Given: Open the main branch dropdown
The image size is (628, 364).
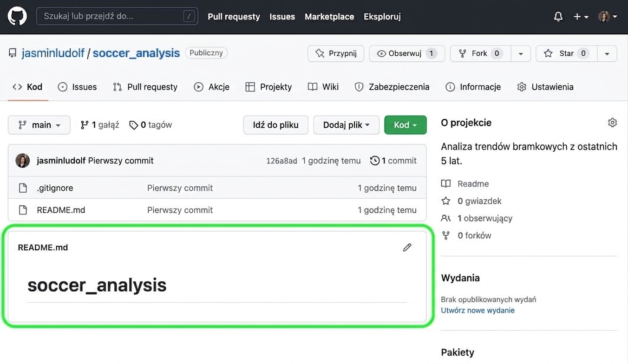Looking at the screenshot, I should click(x=39, y=125).
